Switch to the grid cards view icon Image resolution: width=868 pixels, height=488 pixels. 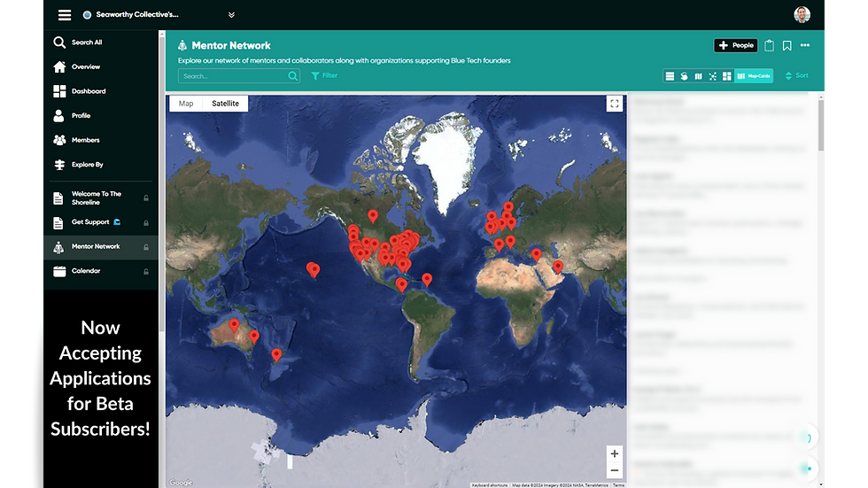point(727,76)
